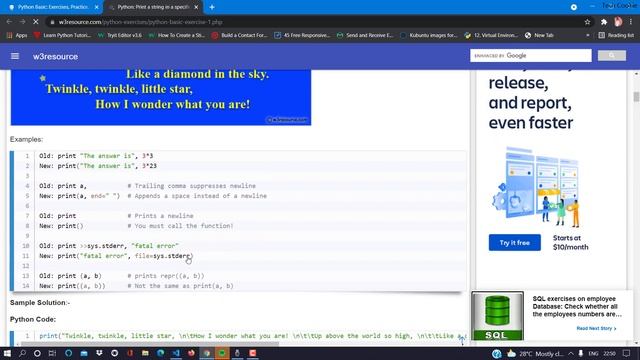This screenshot has height=360, width=640.
Task: Open the New Tab bookmark
Action: [x=539, y=36]
